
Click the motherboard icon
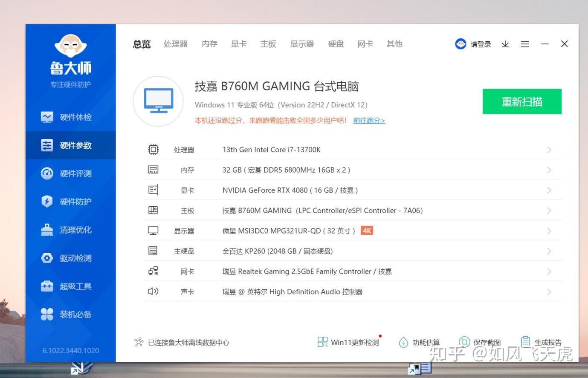pyautogui.click(x=153, y=210)
